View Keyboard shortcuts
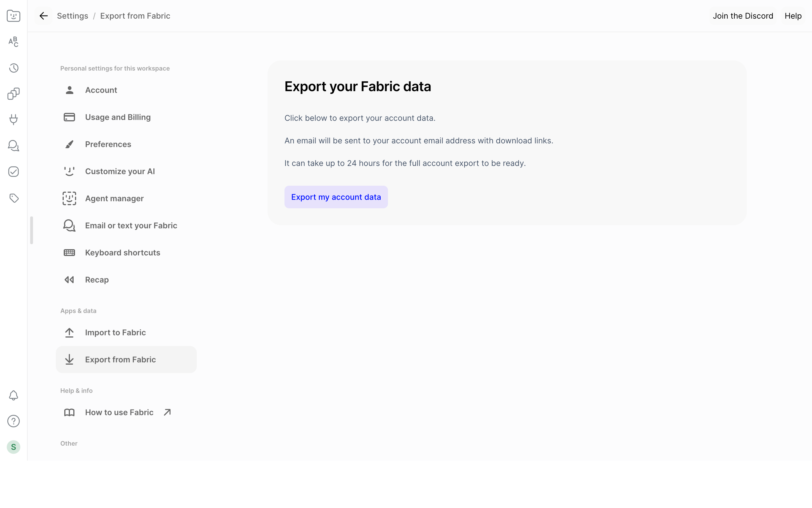Image resolution: width=812 pixels, height=508 pixels. click(126, 253)
